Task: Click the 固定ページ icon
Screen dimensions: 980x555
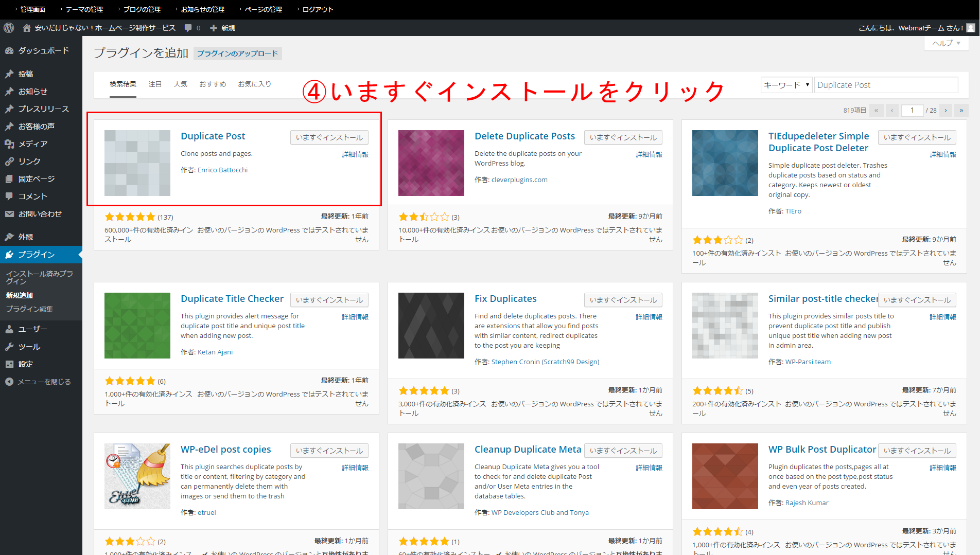Action: point(9,179)
